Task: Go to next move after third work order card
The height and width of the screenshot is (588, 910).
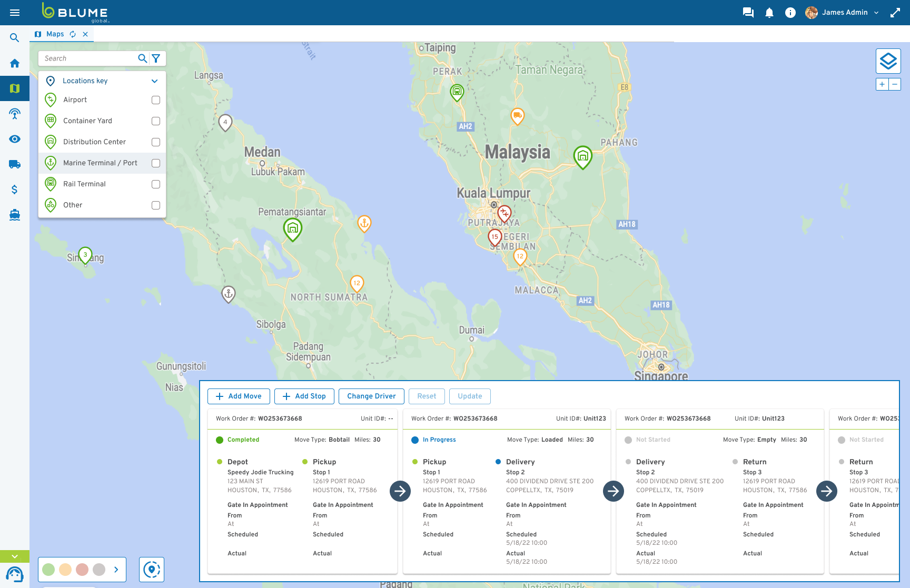Action: point(827,491)
